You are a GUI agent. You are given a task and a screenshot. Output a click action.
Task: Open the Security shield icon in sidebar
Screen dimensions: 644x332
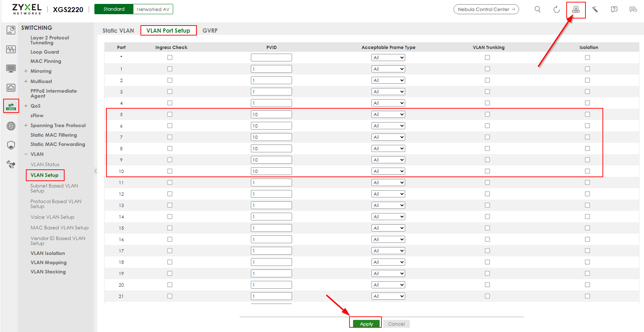(x=11, y=145)
